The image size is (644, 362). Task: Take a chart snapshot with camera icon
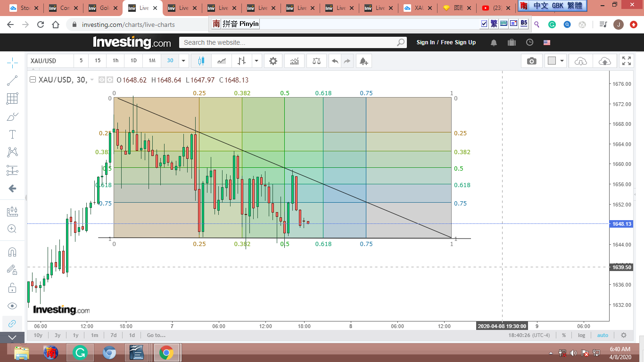(531, 61)
